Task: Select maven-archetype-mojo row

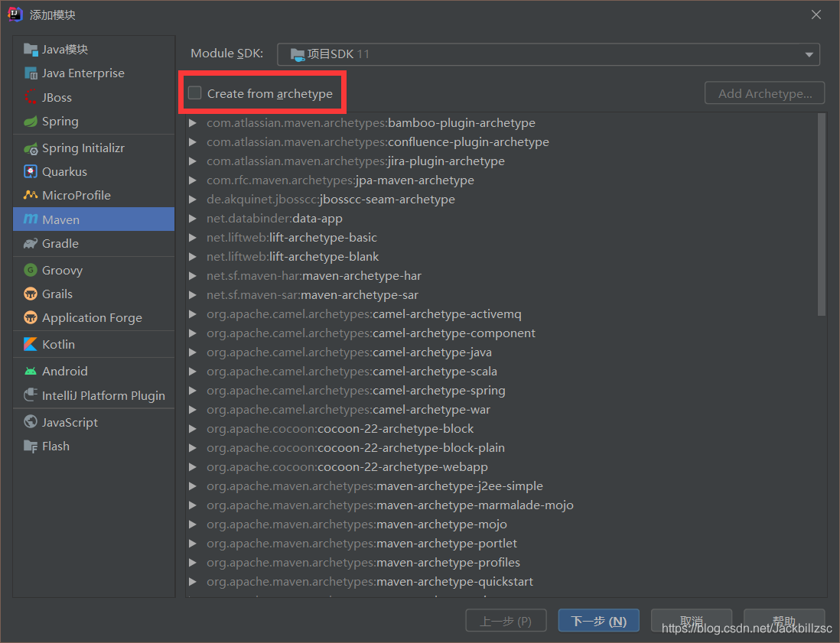Action: [x=501, y=524]
